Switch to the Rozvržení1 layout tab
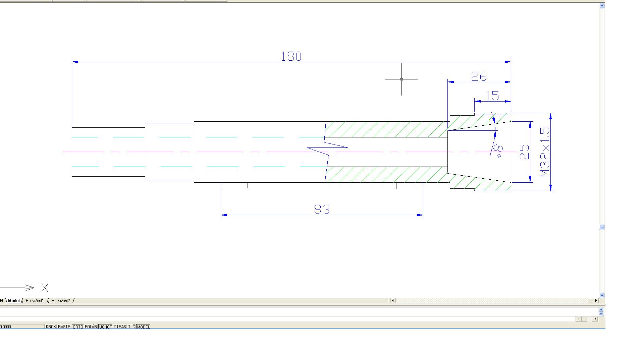The width and height of the screenshot is (644, 362). tap(35, 301)
